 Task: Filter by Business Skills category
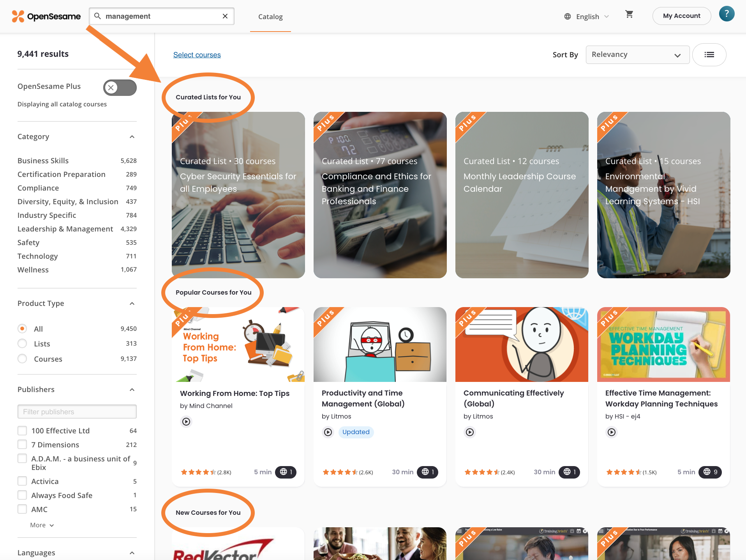pyautogui.click(x=43, y=161)
